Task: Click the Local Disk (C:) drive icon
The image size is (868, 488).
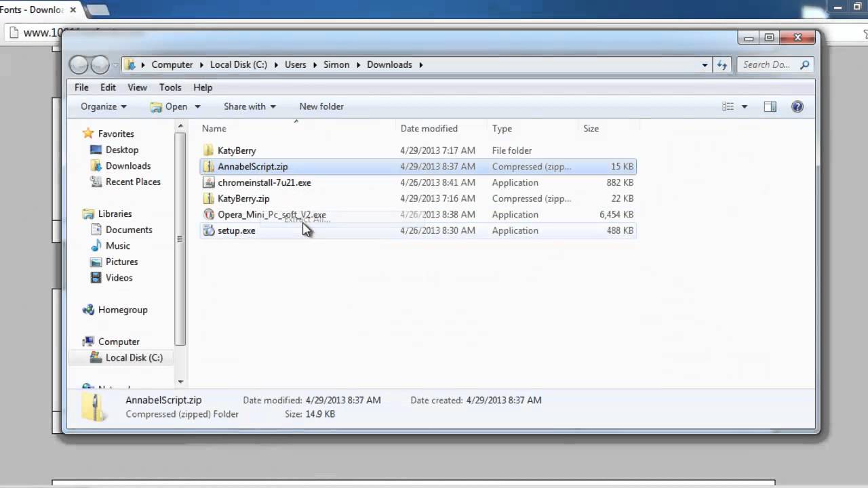Action: (x=96, y=358)
